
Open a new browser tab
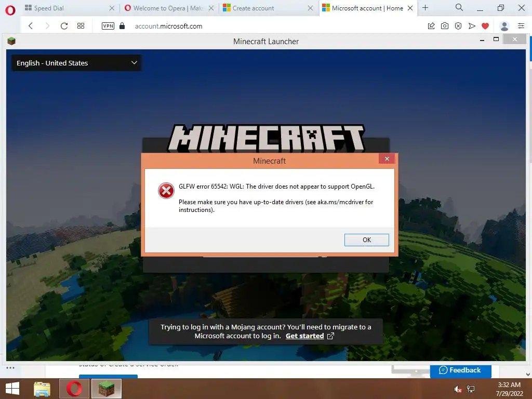pos(425,7)
